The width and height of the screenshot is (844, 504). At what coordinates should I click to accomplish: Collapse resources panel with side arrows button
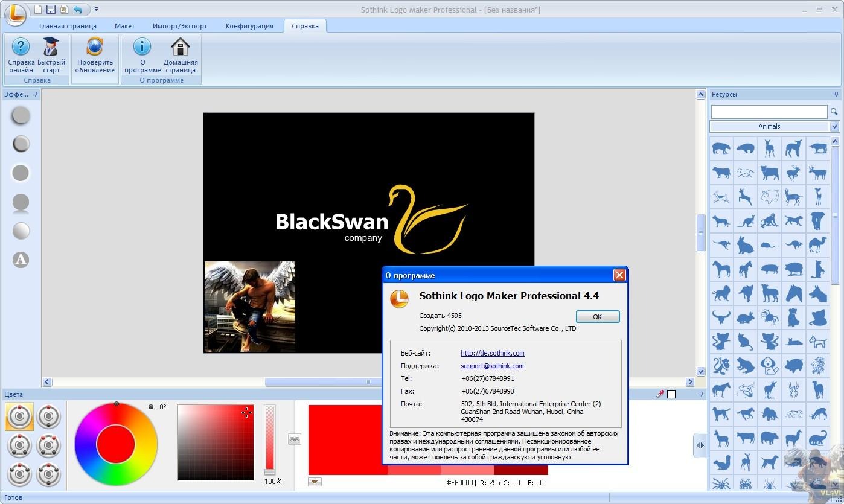pyautogui.click(x=700, y=445)
